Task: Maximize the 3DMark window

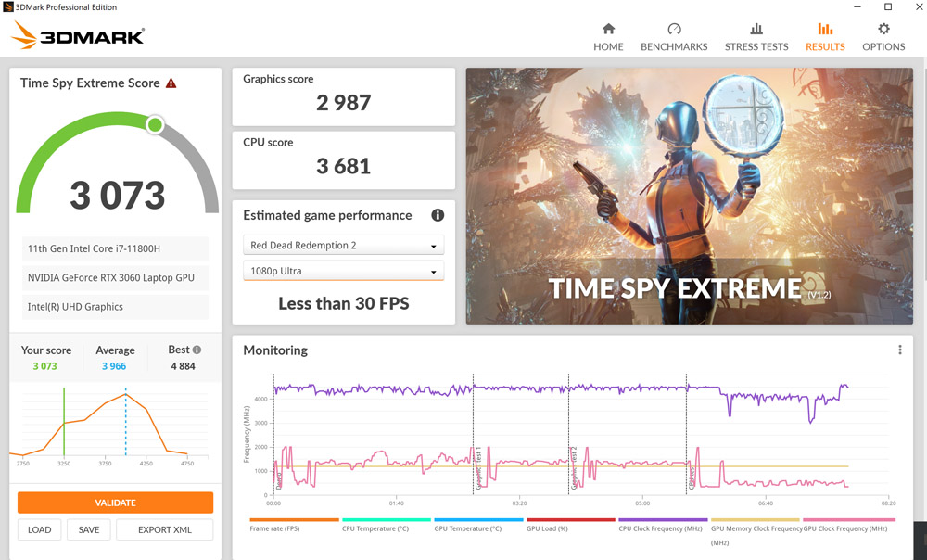Action: pyautogui.click(x=888, y=7)
